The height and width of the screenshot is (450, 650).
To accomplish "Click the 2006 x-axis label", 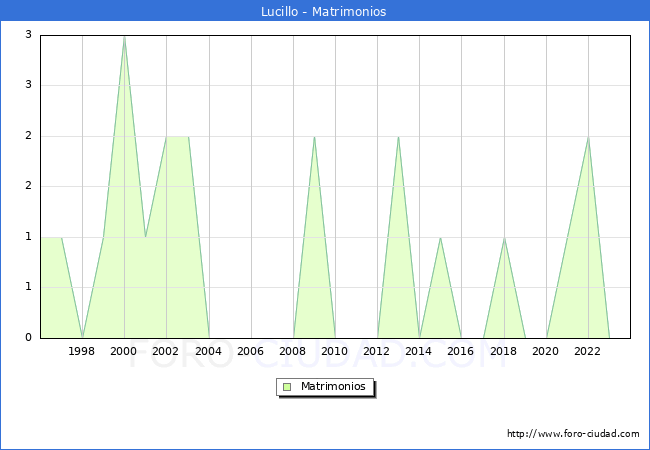I will 250,351.
